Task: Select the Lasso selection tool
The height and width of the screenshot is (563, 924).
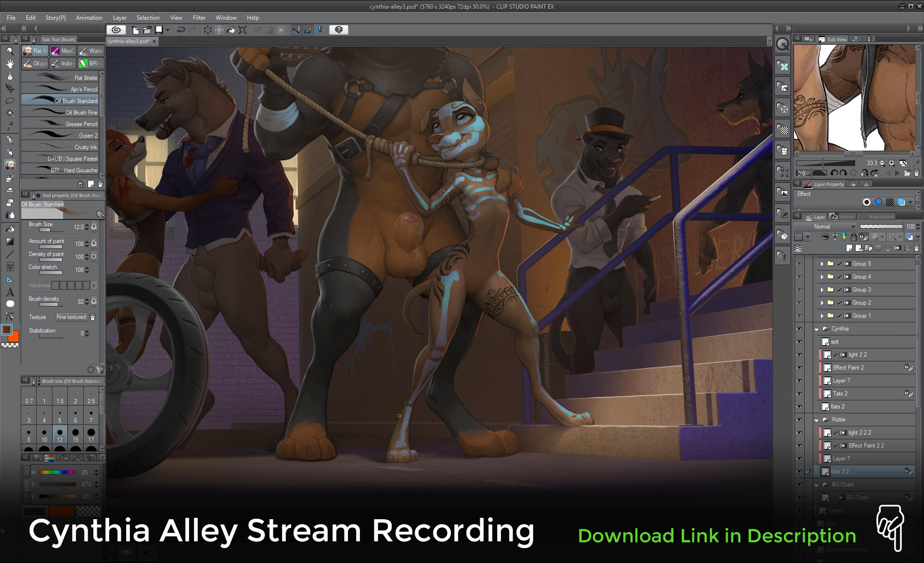Action: 10,101
